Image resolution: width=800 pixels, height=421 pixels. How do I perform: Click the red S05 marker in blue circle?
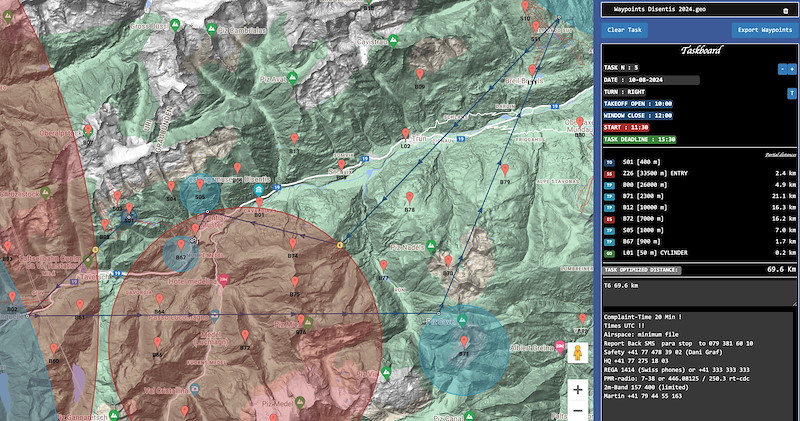click(x=200, y=184)
